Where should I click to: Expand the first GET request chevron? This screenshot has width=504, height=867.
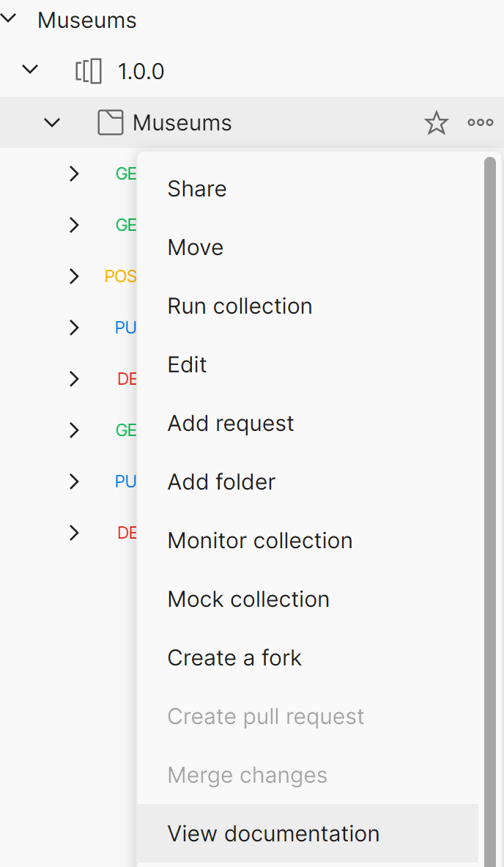[x=73, y=174]
